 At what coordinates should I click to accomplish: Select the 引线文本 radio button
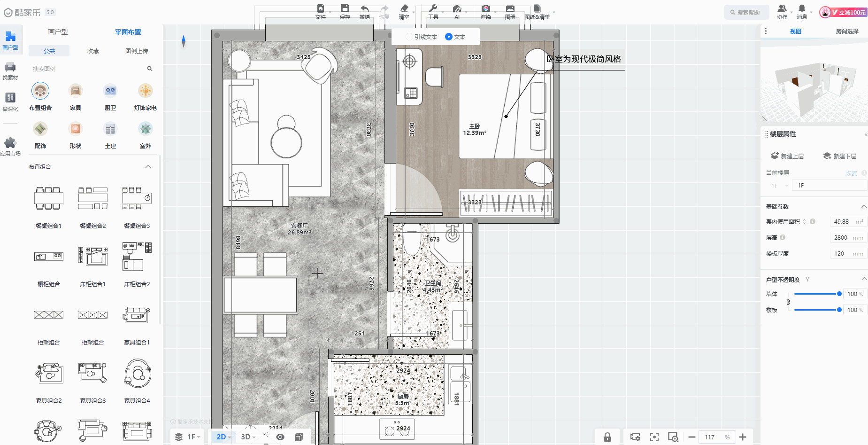[x=409, y=37]
